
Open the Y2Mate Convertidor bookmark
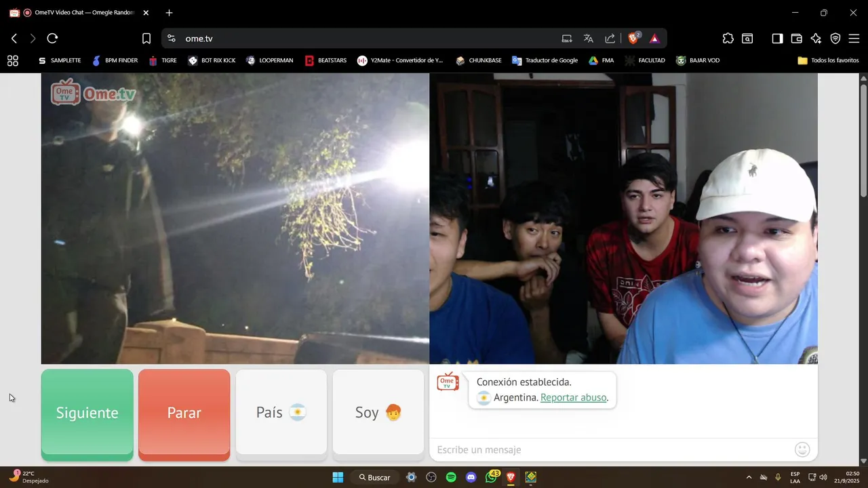[x=400, y=60]
